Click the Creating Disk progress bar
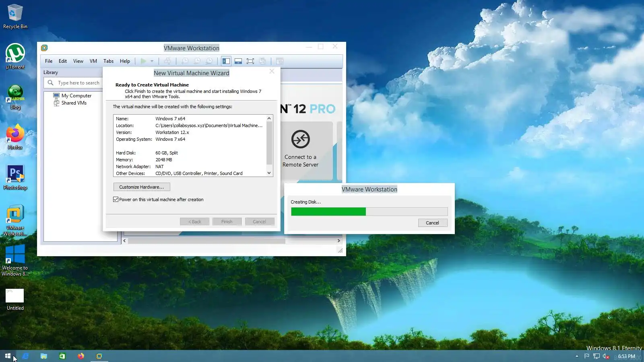 tap(369, 212)
